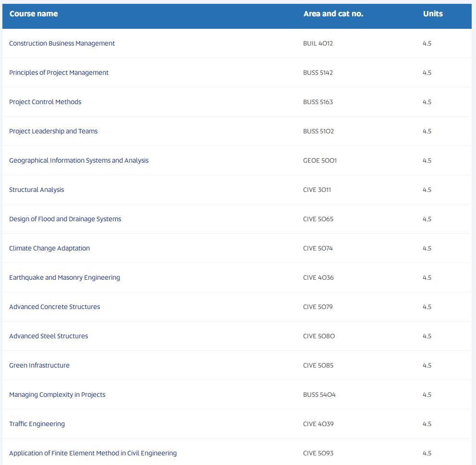Open the Climate Change Adaptation course
The image size is (476, 465).
[49, 249]
